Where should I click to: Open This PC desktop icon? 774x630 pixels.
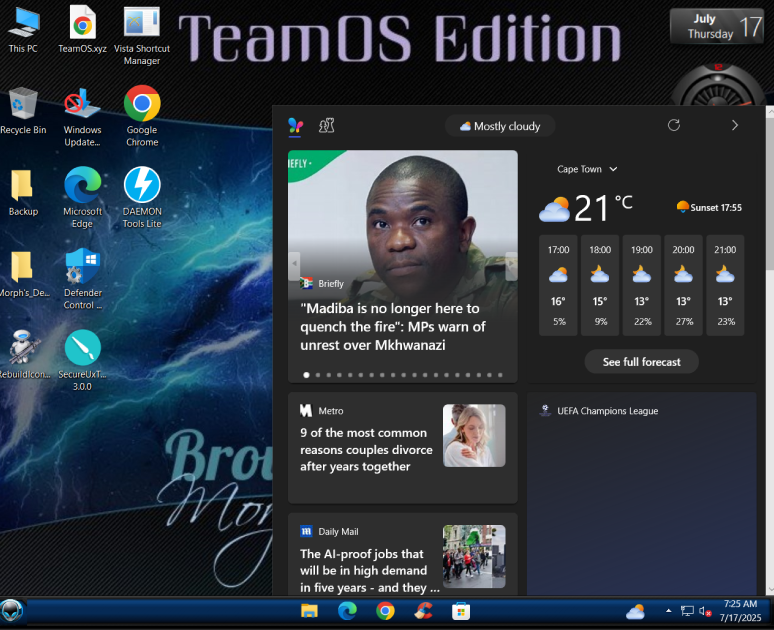(x=23, y=30)
